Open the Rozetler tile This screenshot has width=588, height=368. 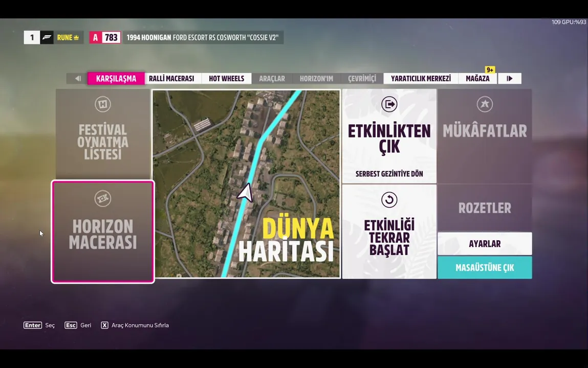tap(485, 208)
